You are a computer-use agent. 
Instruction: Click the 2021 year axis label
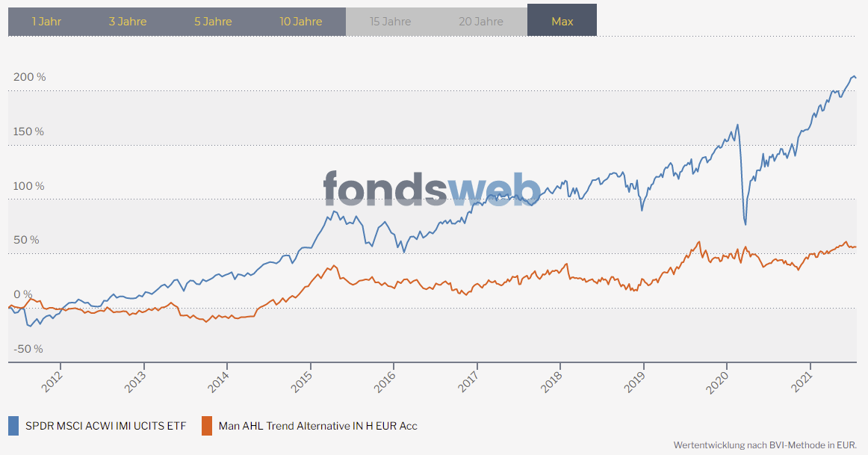click(x=802, y=380)
